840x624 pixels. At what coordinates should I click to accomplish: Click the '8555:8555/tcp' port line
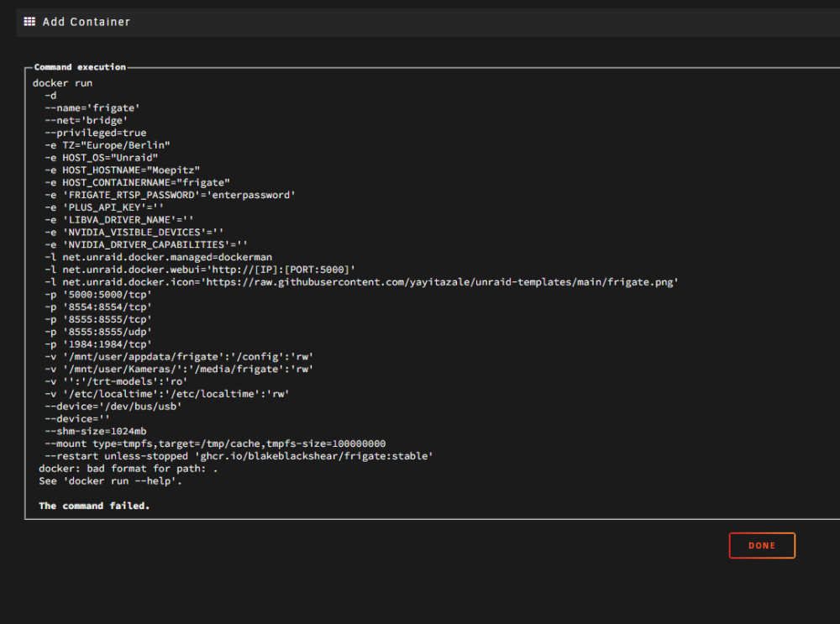point(98,319)
